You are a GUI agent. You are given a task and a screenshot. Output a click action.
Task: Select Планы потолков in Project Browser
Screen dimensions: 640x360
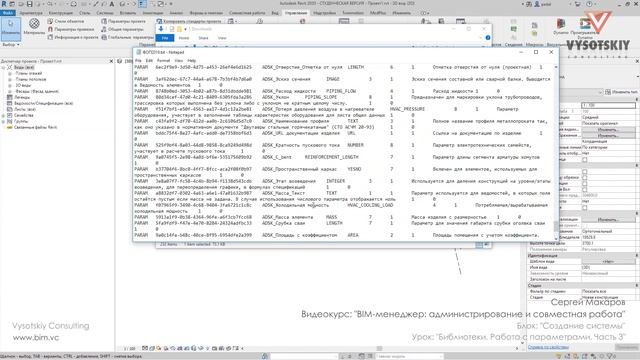[31, 79]
